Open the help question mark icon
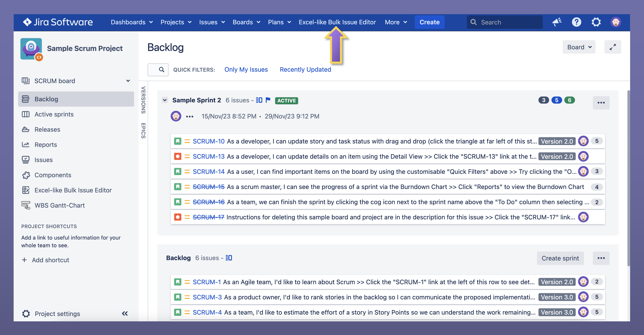The height and width of the screenshot is (335, 644). (576, 22)
